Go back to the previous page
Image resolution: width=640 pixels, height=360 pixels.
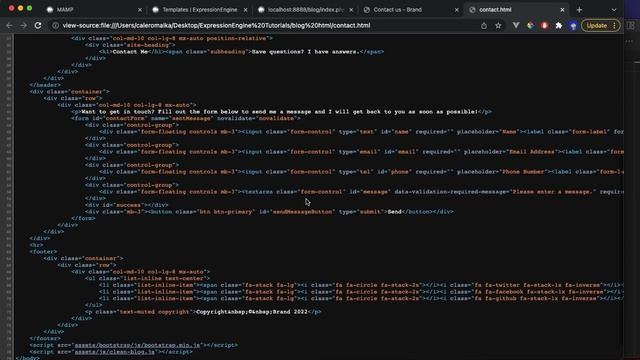click(x=9, y=25)
